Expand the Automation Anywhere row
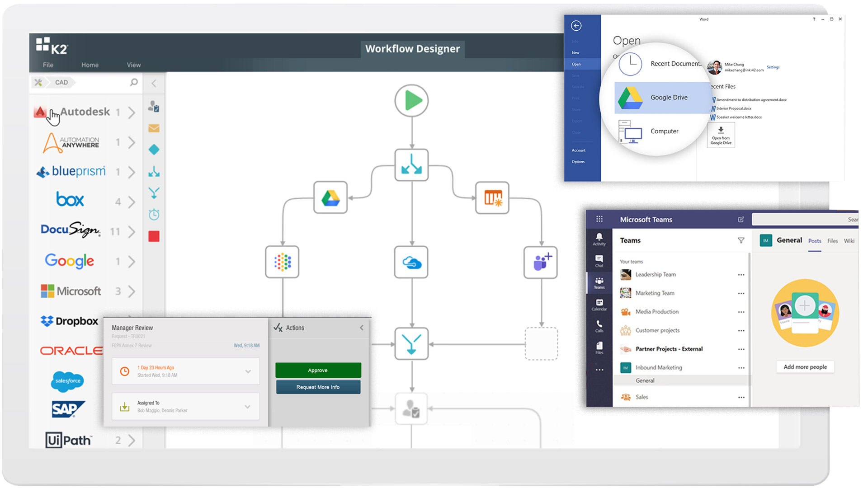Screen dimensions: 868x488 (132, 142)
